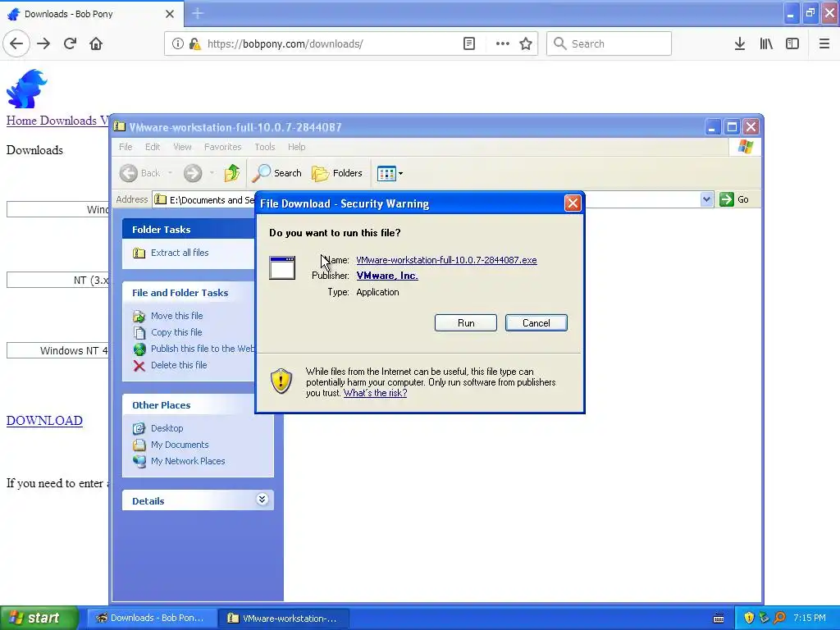Click the Home link on Bob Pony page

click(21, 121)
